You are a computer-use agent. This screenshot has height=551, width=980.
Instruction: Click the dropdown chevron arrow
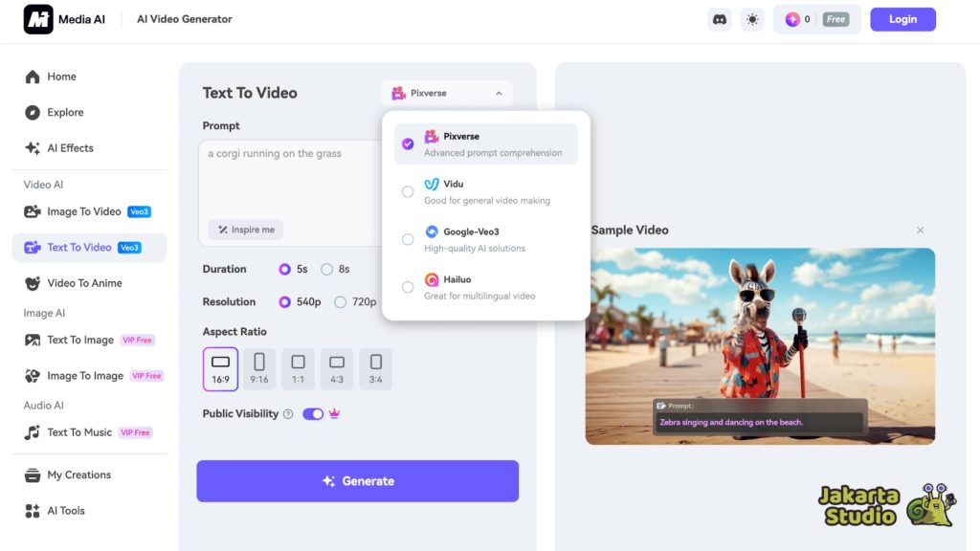(499, 94)
